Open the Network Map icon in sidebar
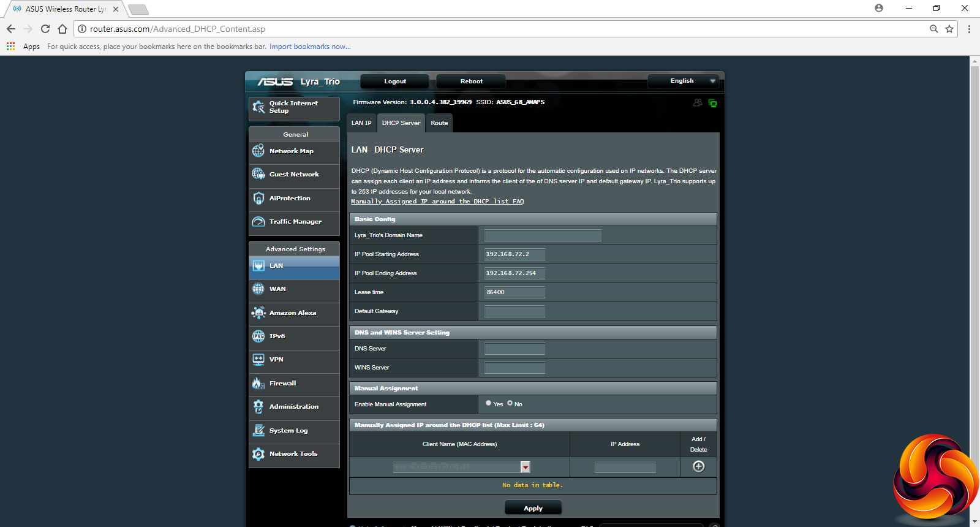Viewport: 980px width, 527px height. 258,151
